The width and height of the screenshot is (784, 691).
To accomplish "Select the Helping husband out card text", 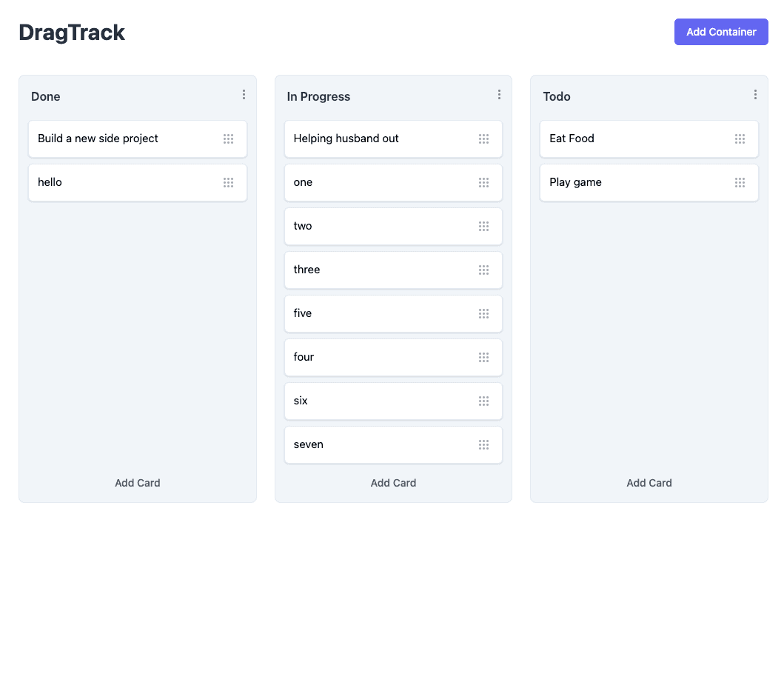I will coord(346,138).
